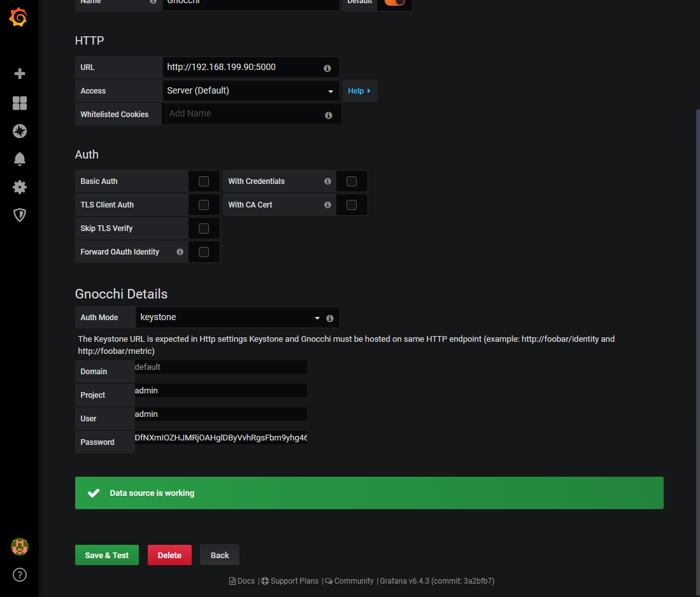Open the Help question mark icon
Viewport: 700px width, 597px height.
point(19,575)
